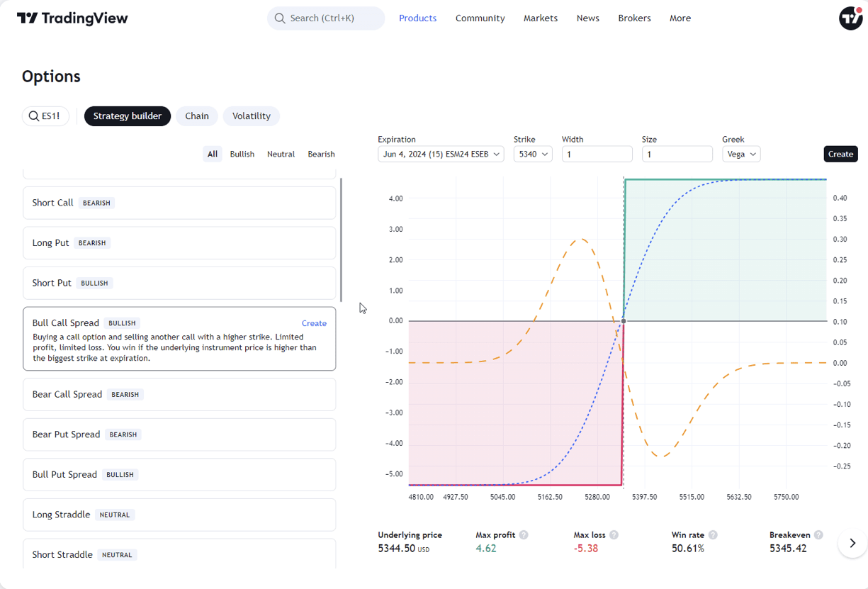The width and height of the screenshot is (868, 589).
Task: Enable the Bearish strategy filter
Action: [321, 154]
